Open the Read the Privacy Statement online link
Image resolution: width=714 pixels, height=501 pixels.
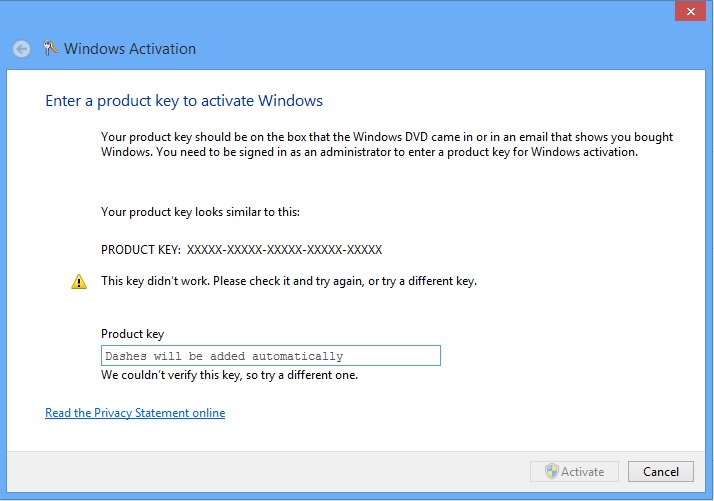point(135,413)
